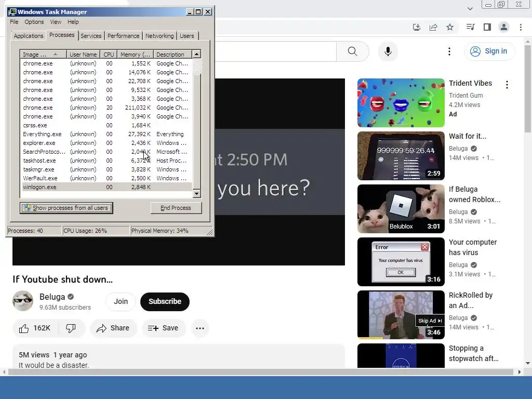The image size is (532, 399).
Task: Open If Beluga owned Roblox thumbnail
Action: point(401,209)
